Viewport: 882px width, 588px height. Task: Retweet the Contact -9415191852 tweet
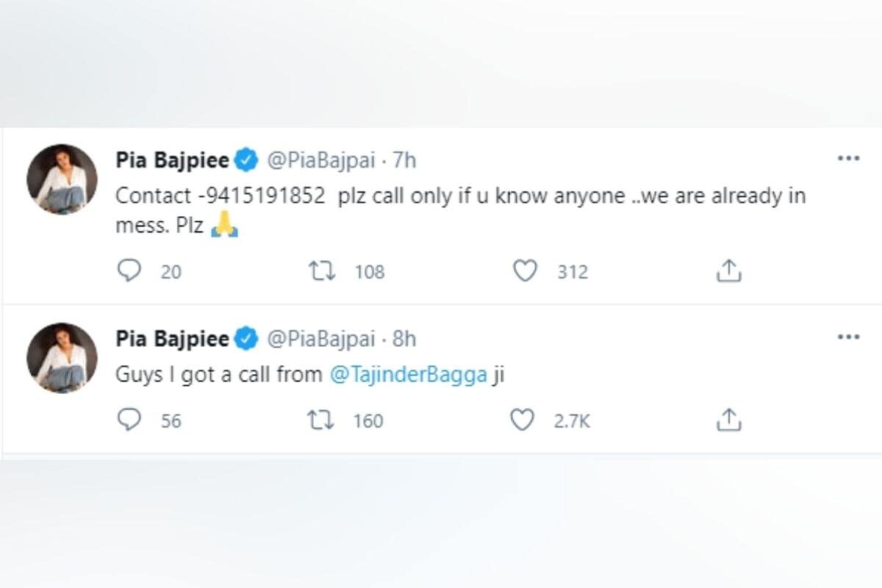pyautogui.click(x=321, y=272)
